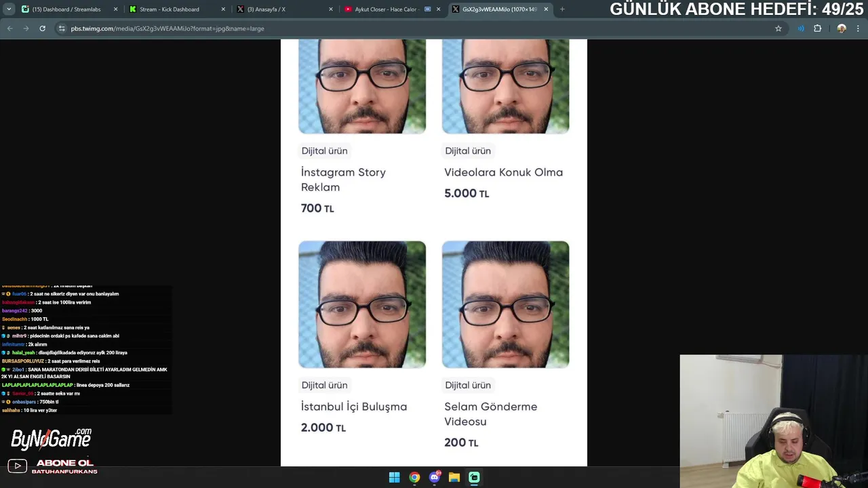
Task: Click chat message from infinitumtr: 2k alırım
Action: (24, 344)
